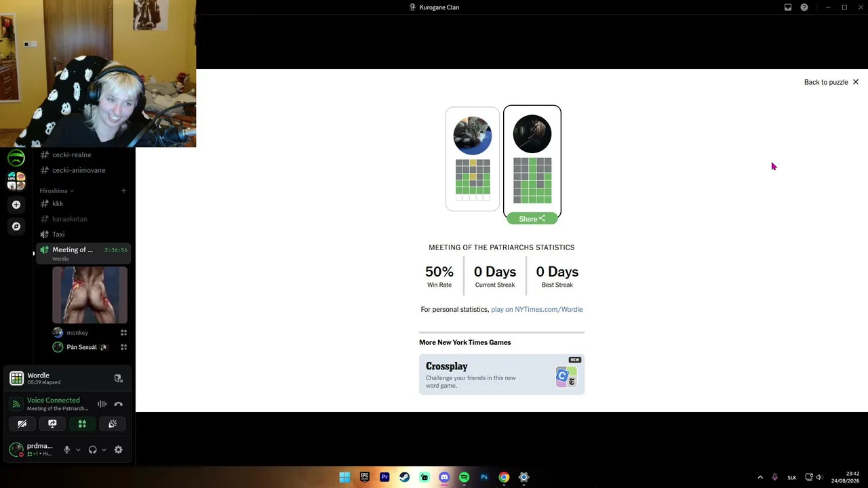868x488 pixels.
Task: Open the green teal app in taskbar
Action: pos(425,477)
